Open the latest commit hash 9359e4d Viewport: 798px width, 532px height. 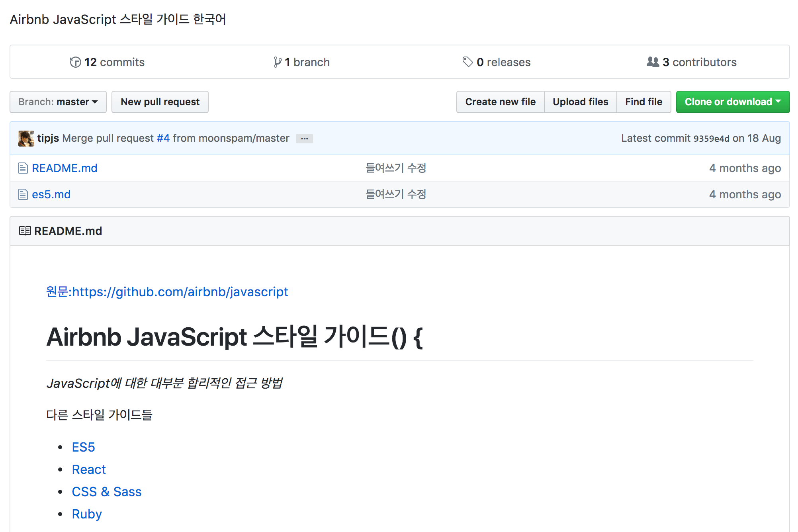[711, 139]
